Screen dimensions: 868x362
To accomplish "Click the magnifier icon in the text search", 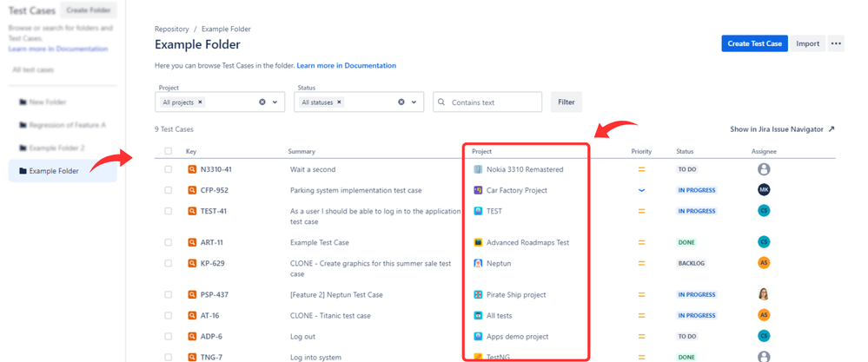I will [441, 102].
